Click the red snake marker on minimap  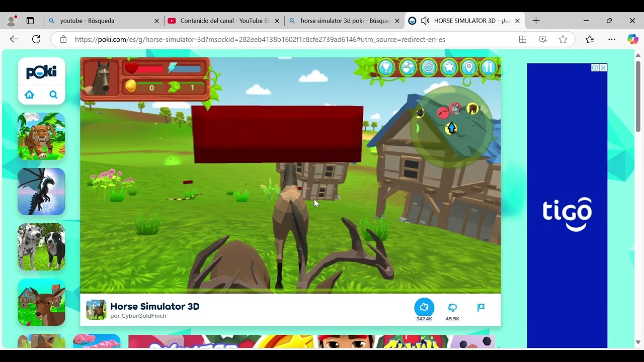(x=443, y=113)
